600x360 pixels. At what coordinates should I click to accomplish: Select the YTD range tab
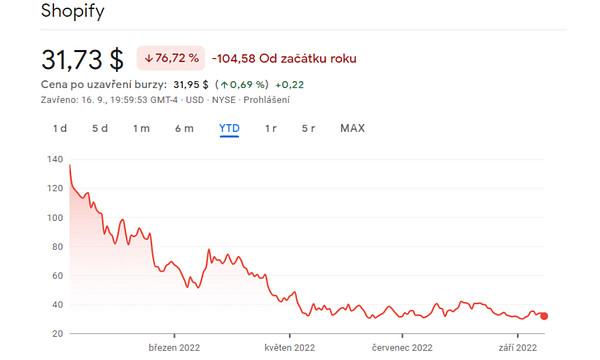[x=229, y=128]
